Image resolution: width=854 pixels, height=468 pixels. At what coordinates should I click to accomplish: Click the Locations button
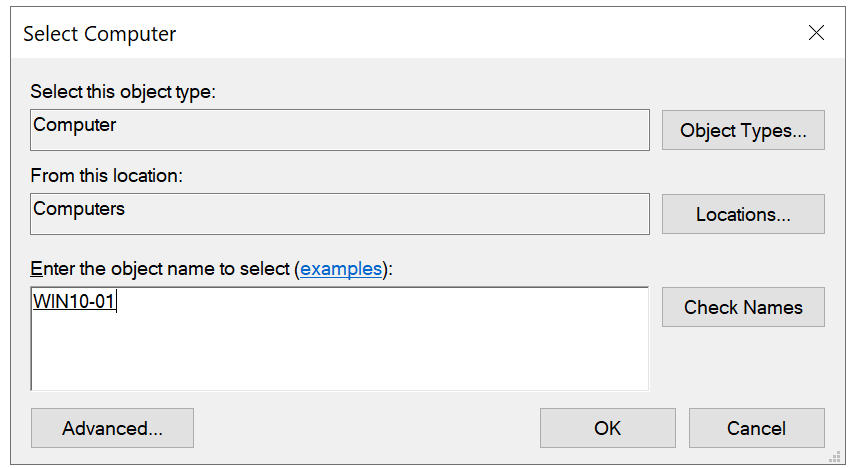click(x=743, y=214)
